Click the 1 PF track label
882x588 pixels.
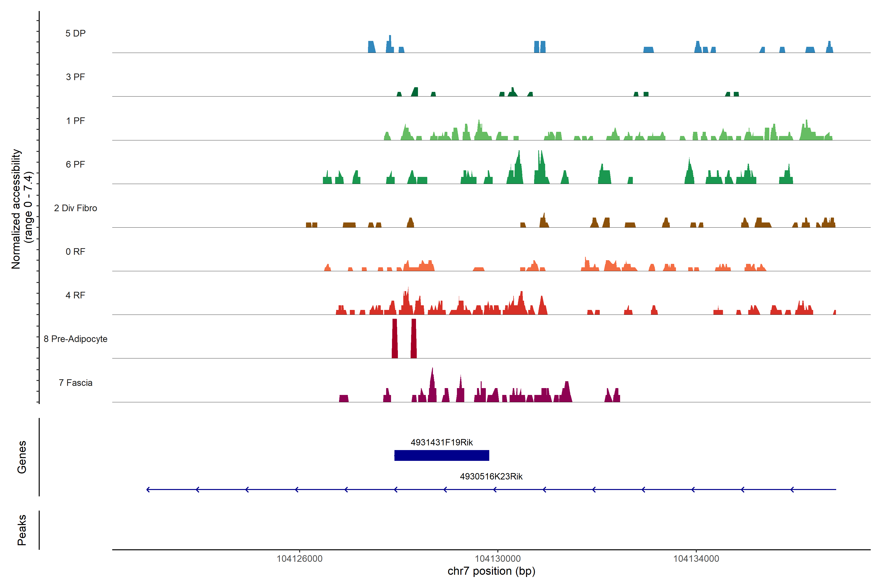point(75,121)
